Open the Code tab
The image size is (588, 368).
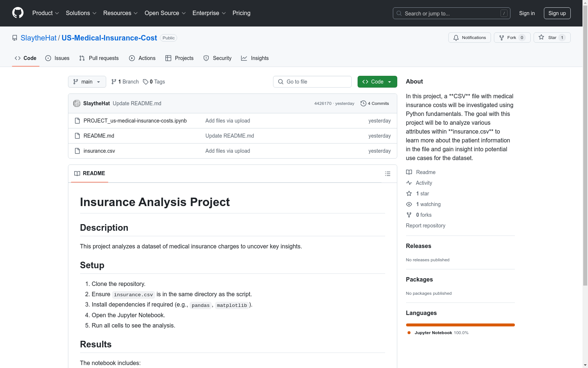pos(26,58)
